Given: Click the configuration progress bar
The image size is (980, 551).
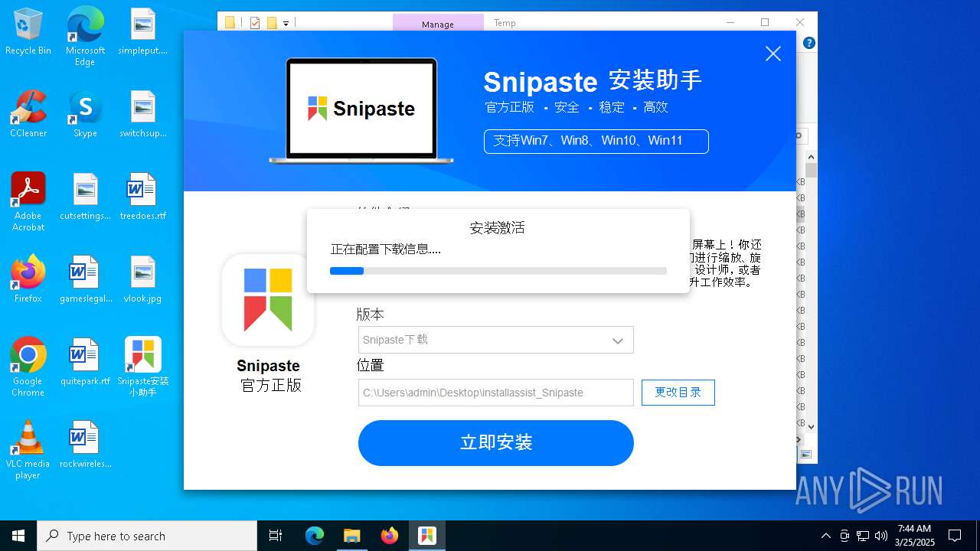Looking at the screenshot, I should pyautogui.click(x=498, y=271).
